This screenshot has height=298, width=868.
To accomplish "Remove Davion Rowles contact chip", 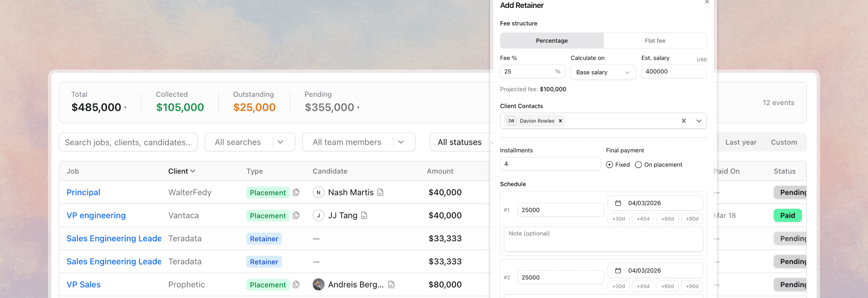I will (x=560, y=121).
